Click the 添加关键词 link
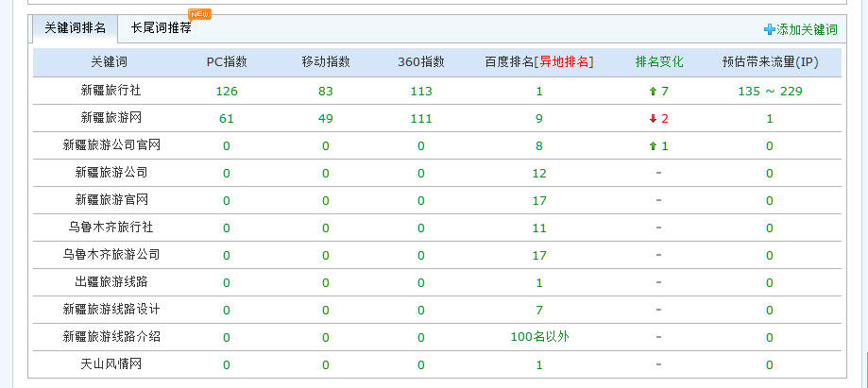This screenshot has height=388, width=868. pos(807,30)
